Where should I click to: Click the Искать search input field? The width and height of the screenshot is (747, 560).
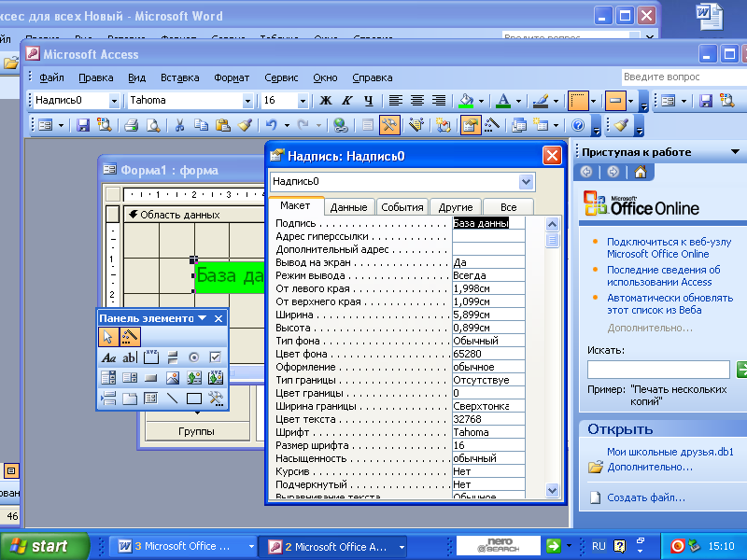tap(658, 369)
